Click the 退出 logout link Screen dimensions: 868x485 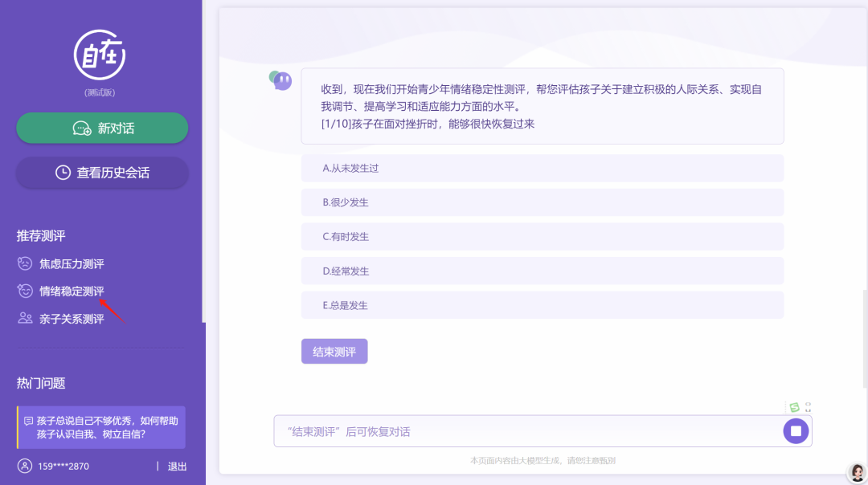(176, 466)
